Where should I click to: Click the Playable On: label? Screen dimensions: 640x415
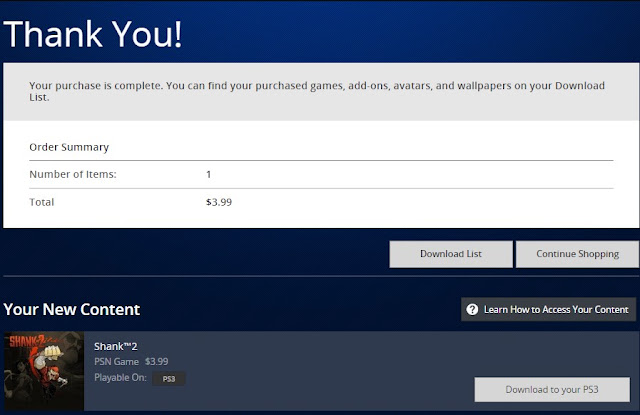pos(120,378)
